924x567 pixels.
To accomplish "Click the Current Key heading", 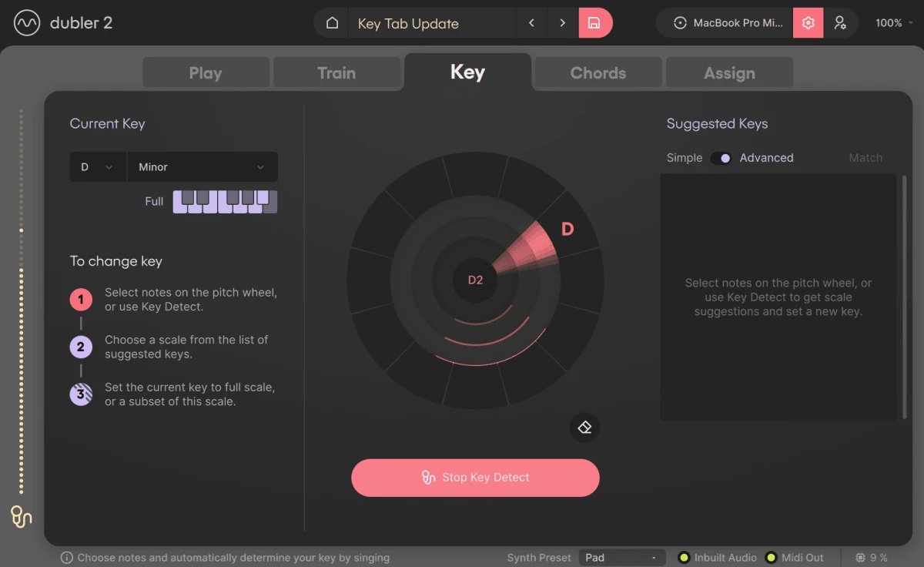I will [107, 123].
